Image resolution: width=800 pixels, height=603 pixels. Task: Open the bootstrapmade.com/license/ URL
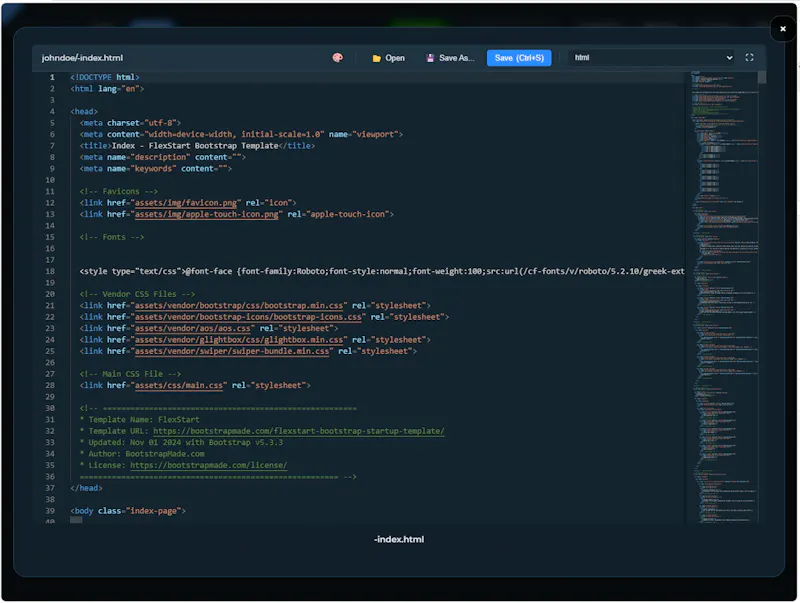(x=209, y=465)
